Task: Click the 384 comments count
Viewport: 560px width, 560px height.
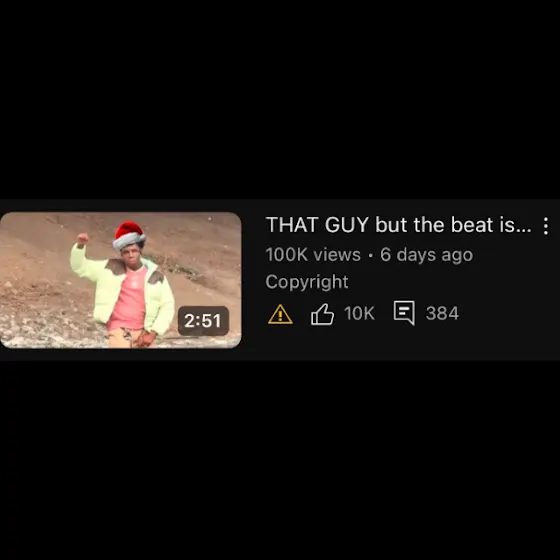Action: (442, 313)
